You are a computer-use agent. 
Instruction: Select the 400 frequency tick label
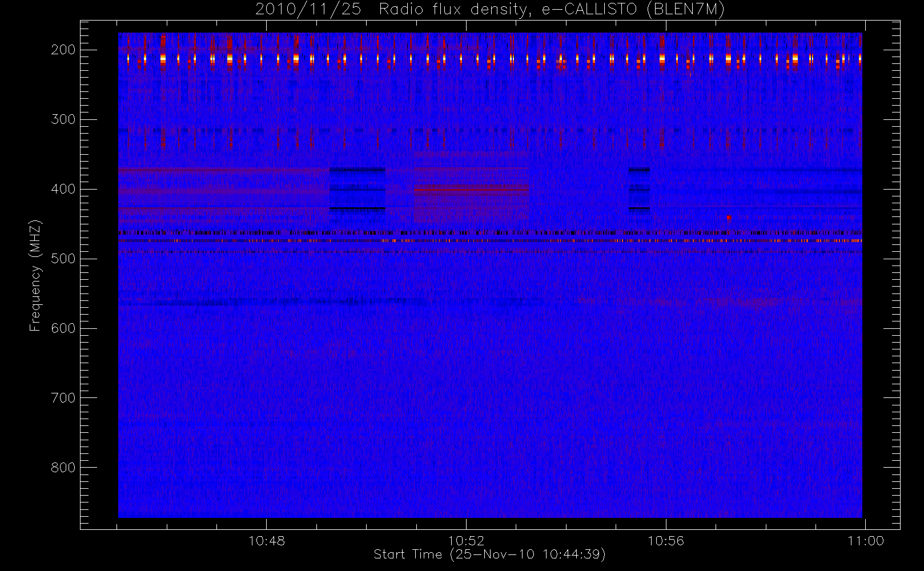(x=63, y=189)
